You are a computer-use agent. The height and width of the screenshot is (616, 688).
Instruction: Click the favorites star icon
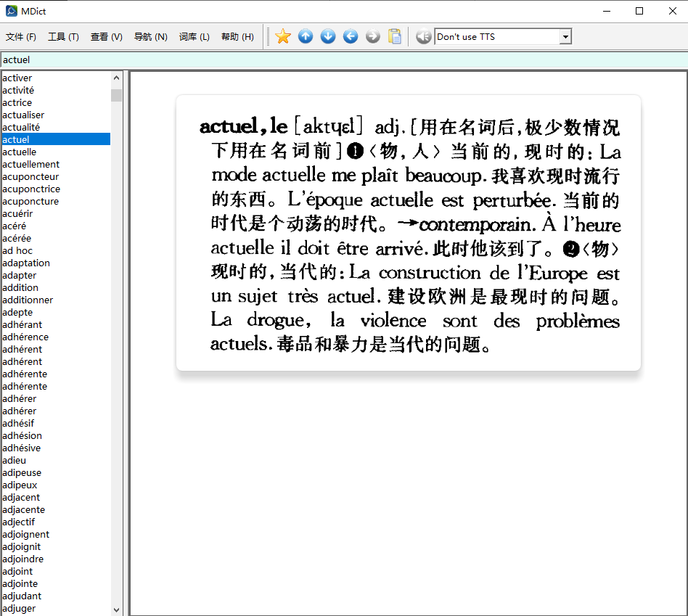(x=283, y=36)
